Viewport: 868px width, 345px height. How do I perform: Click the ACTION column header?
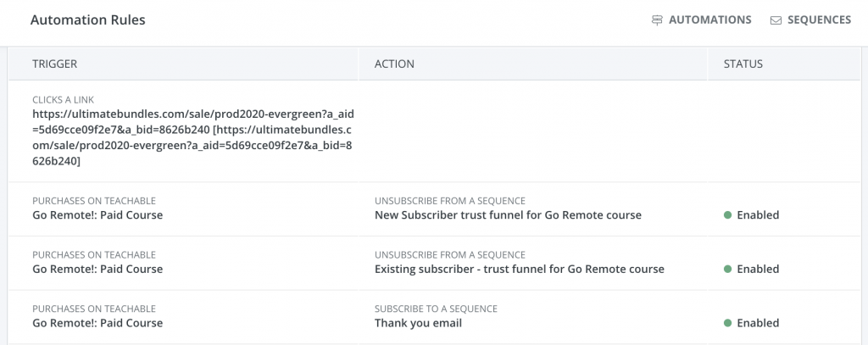click(394, 64)
